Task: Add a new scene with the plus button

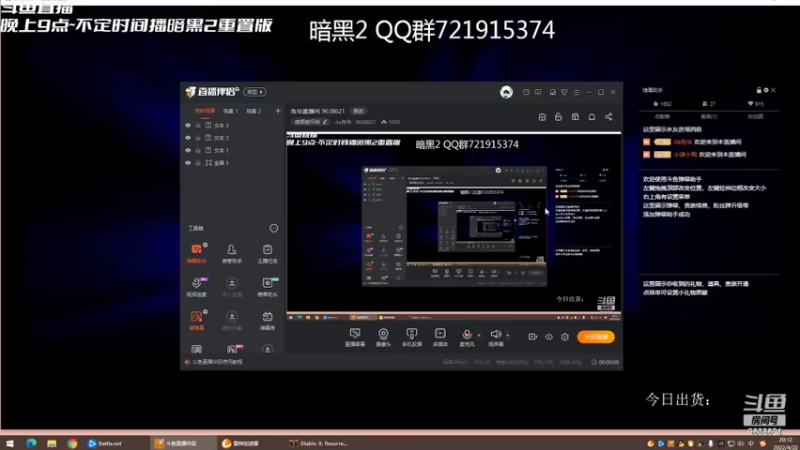Action: tap(278, 111)
